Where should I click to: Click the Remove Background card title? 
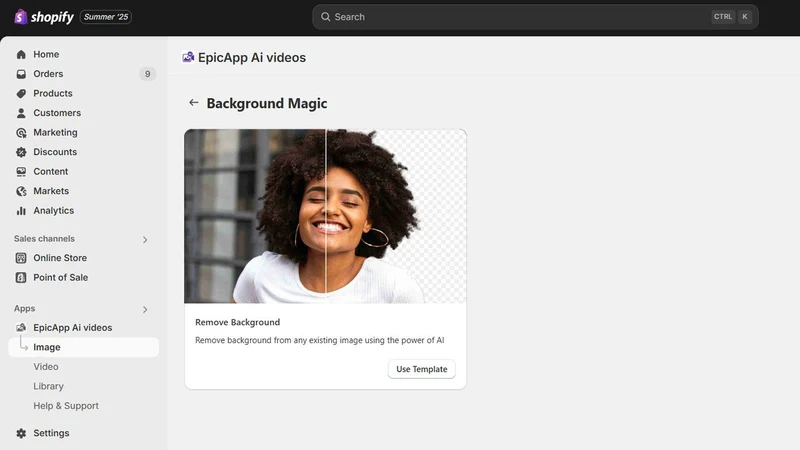[x=238, y=322]
